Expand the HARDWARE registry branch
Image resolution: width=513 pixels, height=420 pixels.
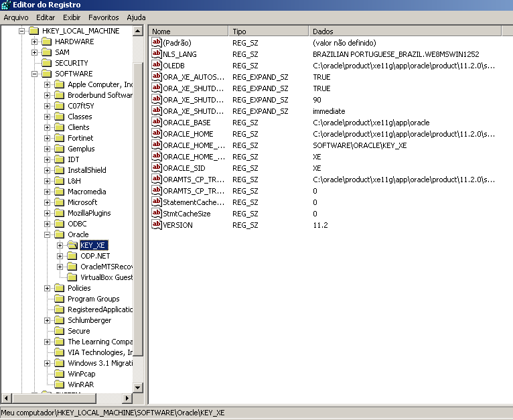tap(35, 42)
